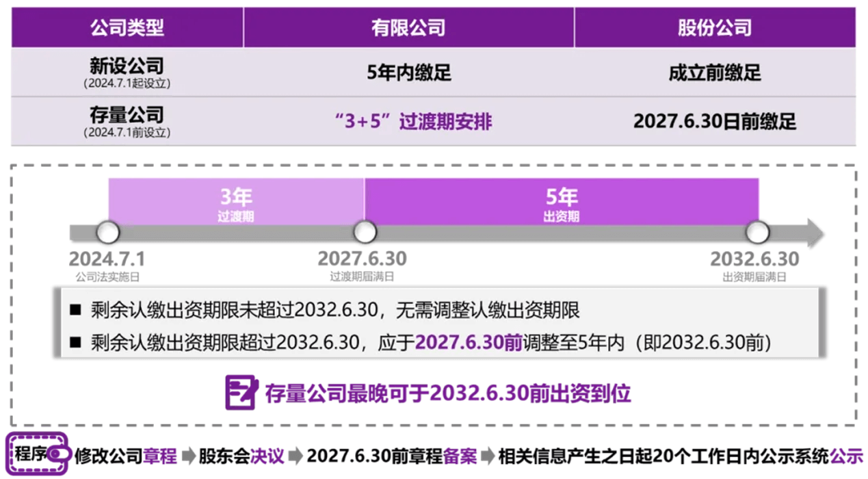Click the 2024.7.1 date under the timeline
The width and height of the screenshot is (868, 479).
coord(107,260)
